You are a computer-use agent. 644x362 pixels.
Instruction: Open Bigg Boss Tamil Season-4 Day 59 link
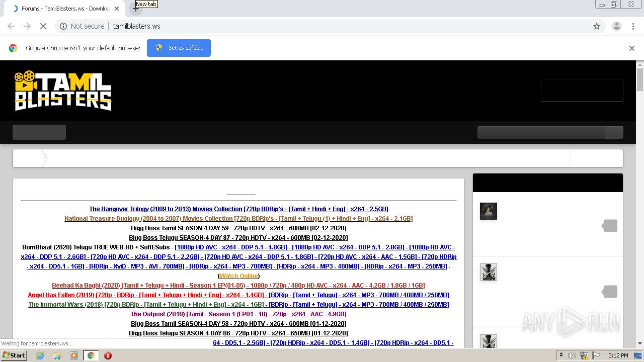[x=238, y=228]
